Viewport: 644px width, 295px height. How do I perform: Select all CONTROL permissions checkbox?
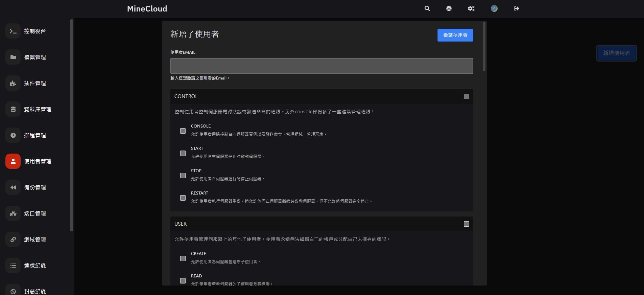(x=467, y=96)
